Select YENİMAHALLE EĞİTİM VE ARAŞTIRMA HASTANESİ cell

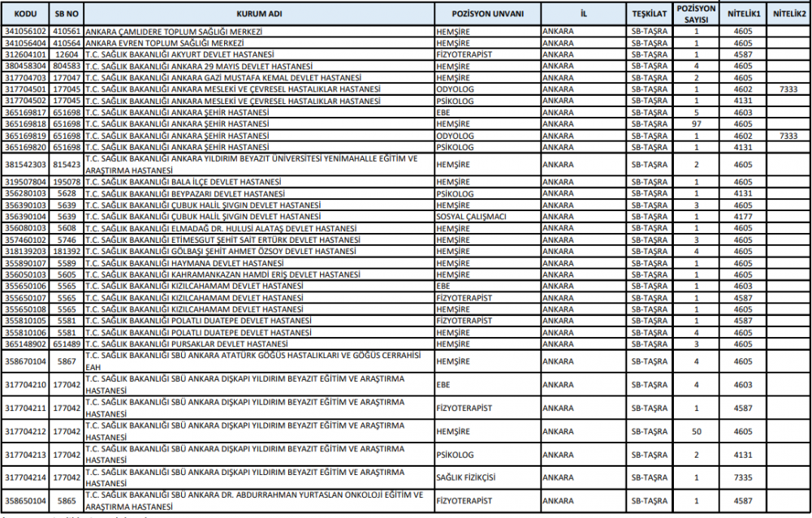pos(259,165)
